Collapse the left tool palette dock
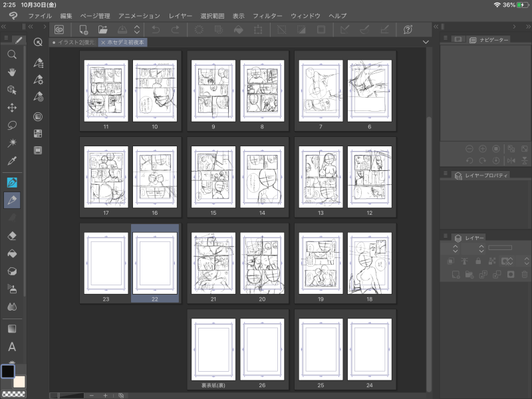The width and height of the screenshot is (532, 399). tap(3, 27)
